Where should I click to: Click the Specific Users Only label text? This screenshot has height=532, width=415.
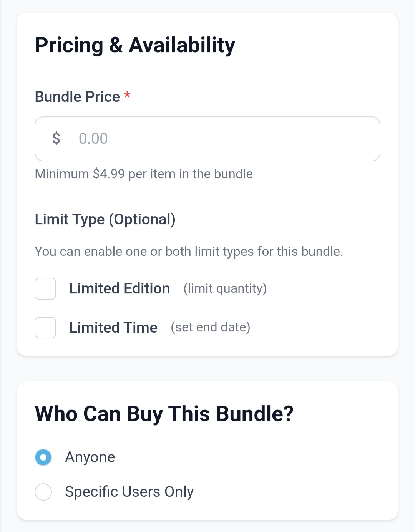tap(129, 492)
